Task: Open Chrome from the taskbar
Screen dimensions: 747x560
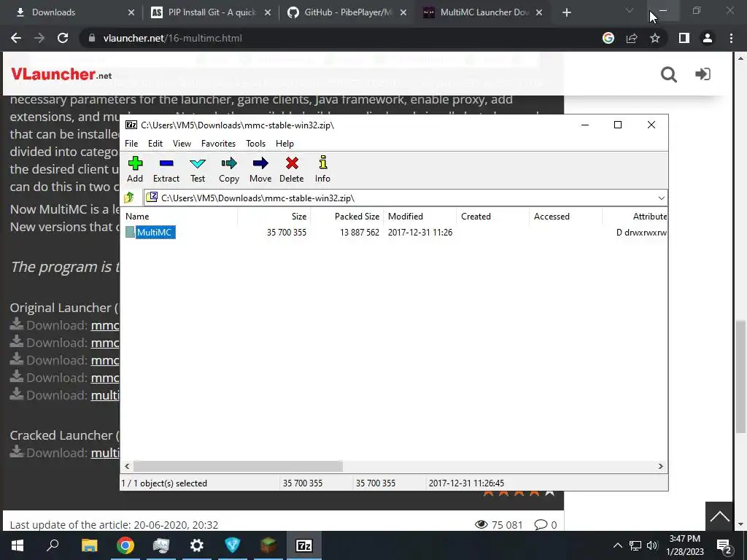Action: (x=125, y=545)
